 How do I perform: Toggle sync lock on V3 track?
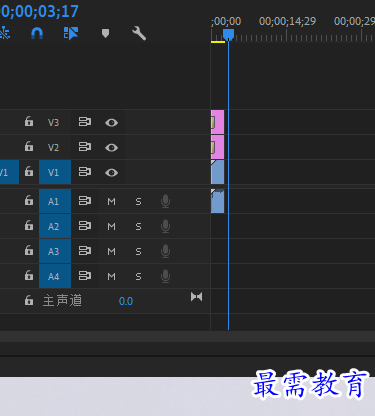tap(85, 122)
